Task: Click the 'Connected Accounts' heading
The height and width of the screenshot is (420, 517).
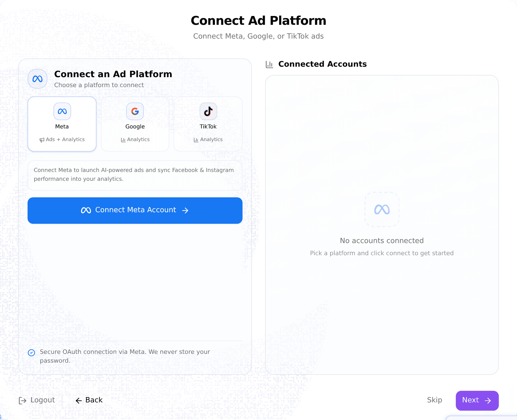Action: point(322,64)
